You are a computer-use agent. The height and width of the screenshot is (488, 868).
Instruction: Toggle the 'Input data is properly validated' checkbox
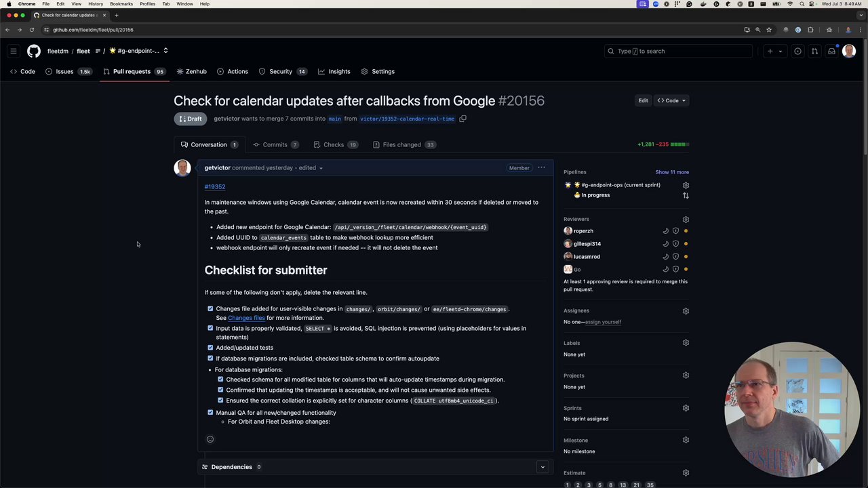[210, 328]
